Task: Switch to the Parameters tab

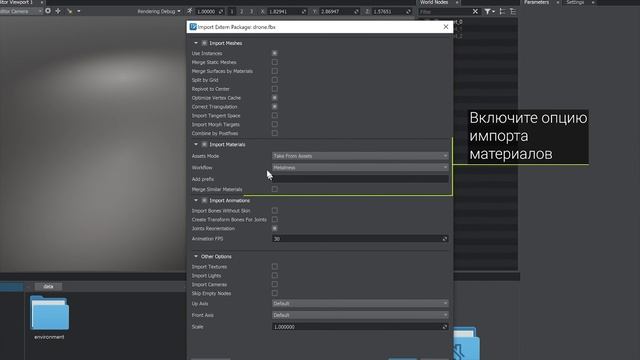Action: click(x=536, y=2)
